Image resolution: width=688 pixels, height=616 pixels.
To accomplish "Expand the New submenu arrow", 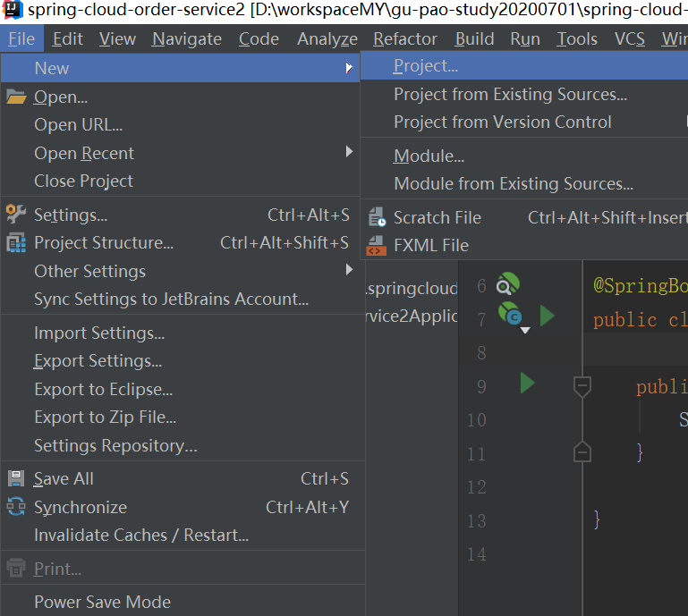I will (x=349, y=68).
